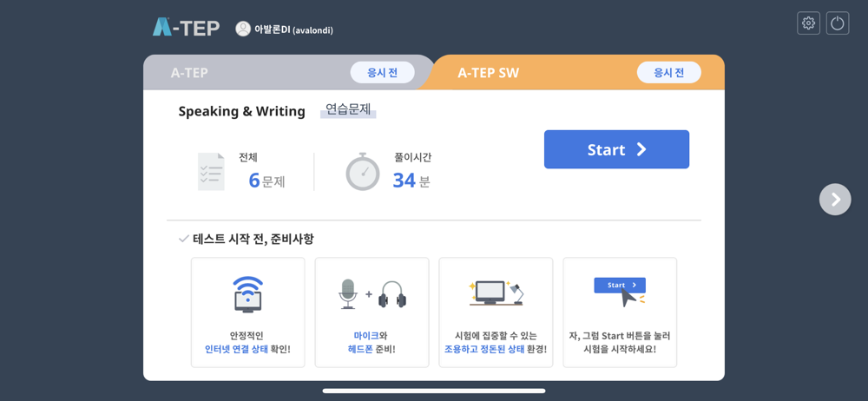Click the desk with lamp icon
Screen dimensions: 868x401
pyautogui.click(x=496, y=293)
